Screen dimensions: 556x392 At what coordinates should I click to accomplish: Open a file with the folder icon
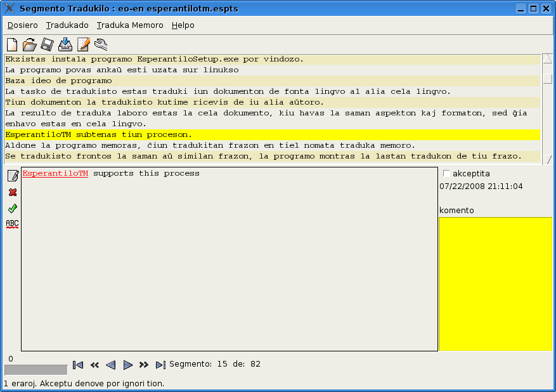coord(29,44)
